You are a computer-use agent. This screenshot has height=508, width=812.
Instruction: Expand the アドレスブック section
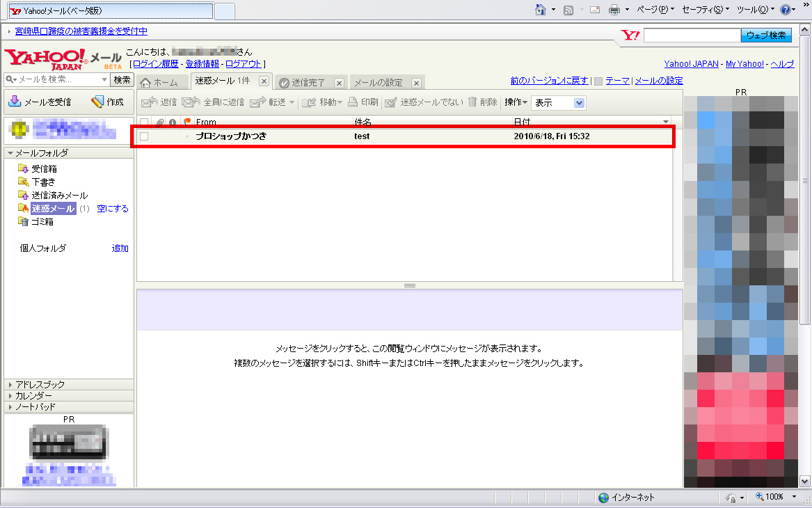coord(10,385)
